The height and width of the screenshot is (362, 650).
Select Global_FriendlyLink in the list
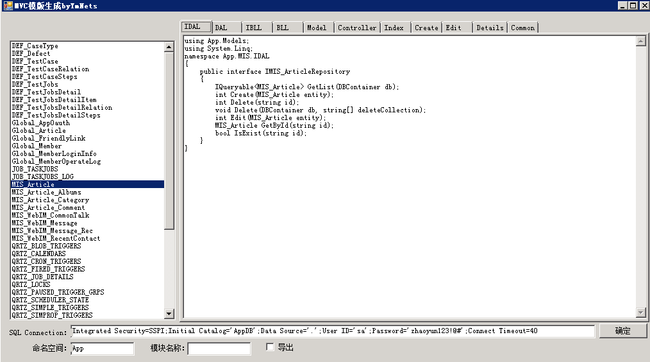click(x=87, y=138)
